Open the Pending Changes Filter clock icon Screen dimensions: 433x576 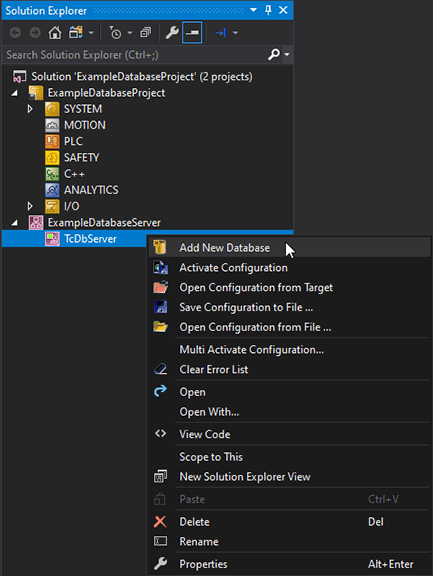pos(115,33)
